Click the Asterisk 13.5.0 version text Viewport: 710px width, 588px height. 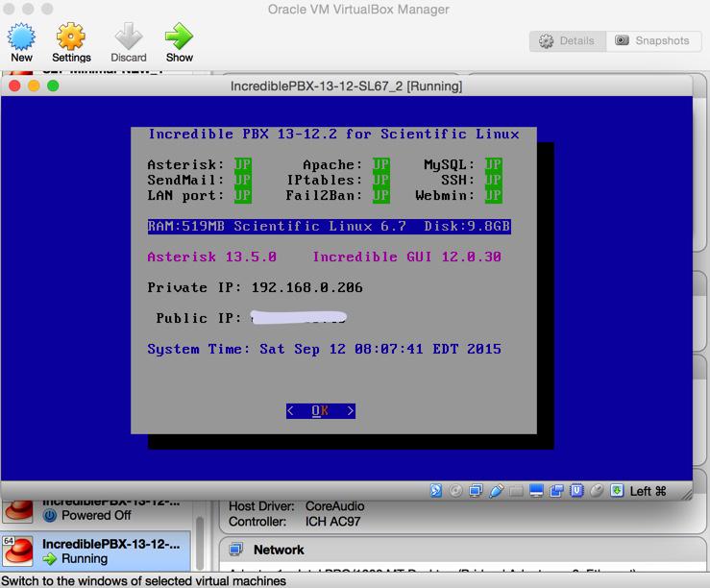(x=211, y=257)
